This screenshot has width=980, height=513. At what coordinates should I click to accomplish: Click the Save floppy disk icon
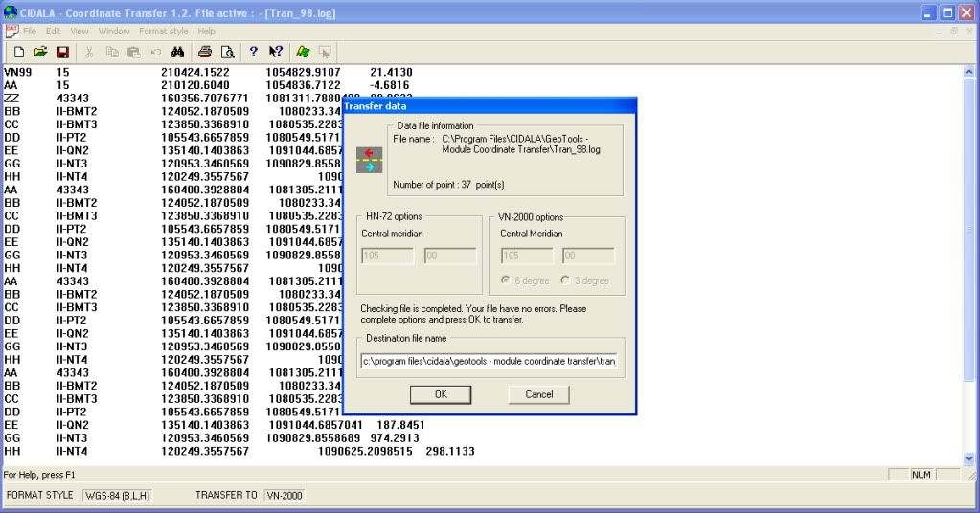(62, 53)
